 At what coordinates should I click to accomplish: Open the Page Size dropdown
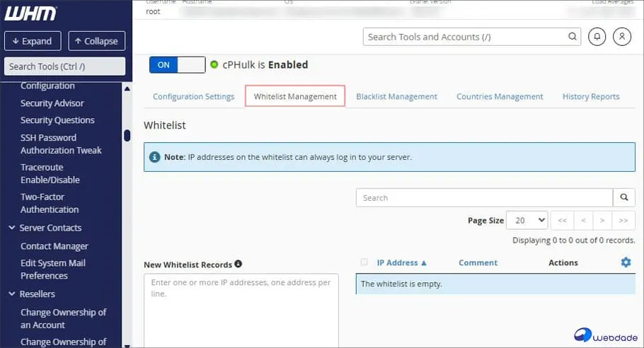(528, 221)
